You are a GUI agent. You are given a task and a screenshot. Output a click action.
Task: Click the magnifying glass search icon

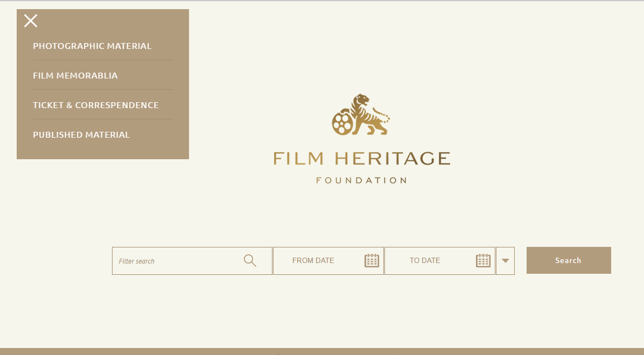click(250, 261)
